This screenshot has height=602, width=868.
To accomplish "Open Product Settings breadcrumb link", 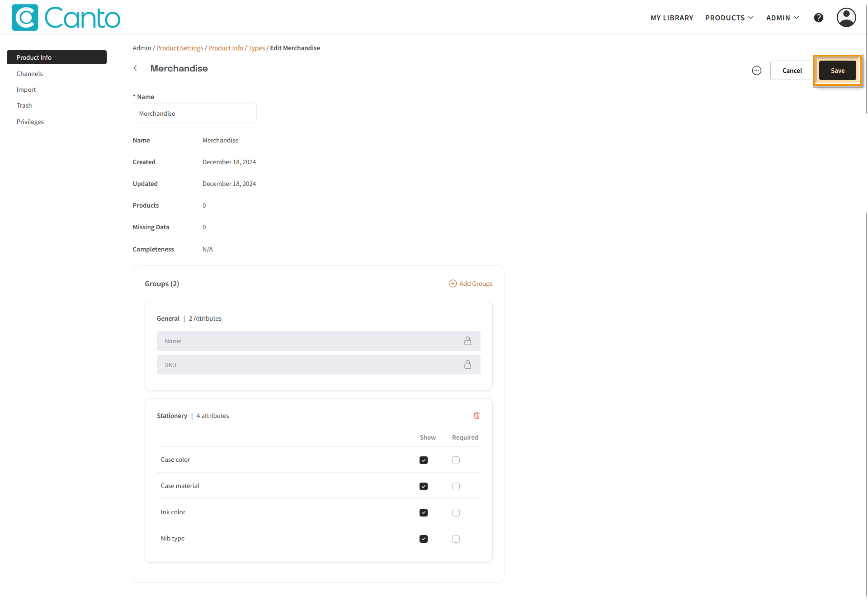I will click(179, 48).
